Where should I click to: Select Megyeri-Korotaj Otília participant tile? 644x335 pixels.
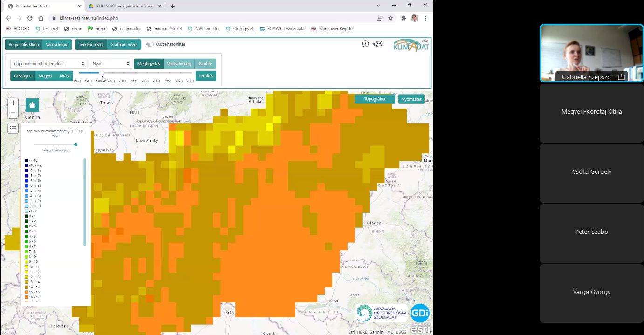pyautogui.click(x=591, y=112)
